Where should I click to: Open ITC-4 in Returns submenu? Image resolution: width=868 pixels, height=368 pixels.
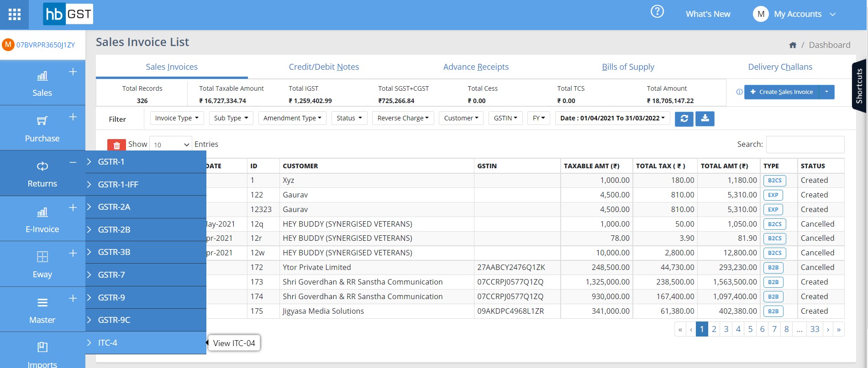(146, 342)
